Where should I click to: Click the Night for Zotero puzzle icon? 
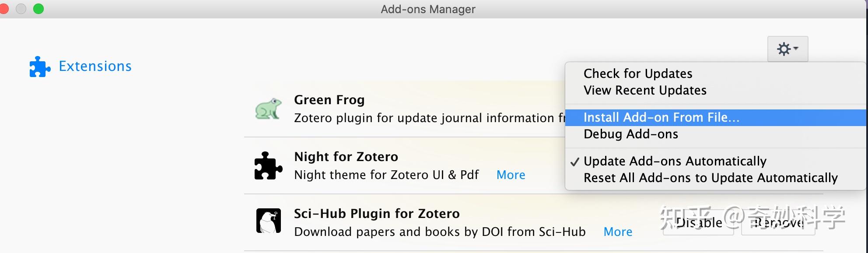click(x=268, y=165)
